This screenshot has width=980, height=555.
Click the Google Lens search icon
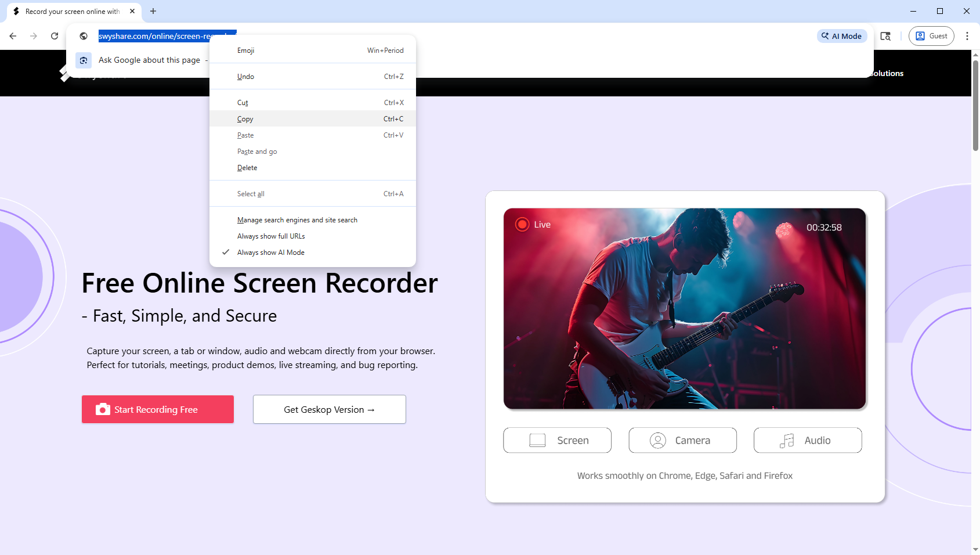click(885, 36)
